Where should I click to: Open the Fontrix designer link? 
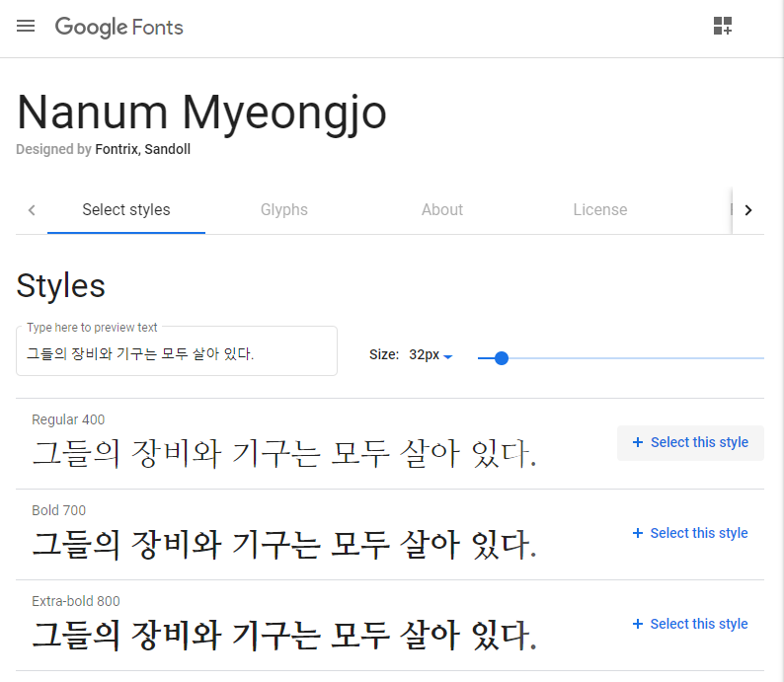117,149
